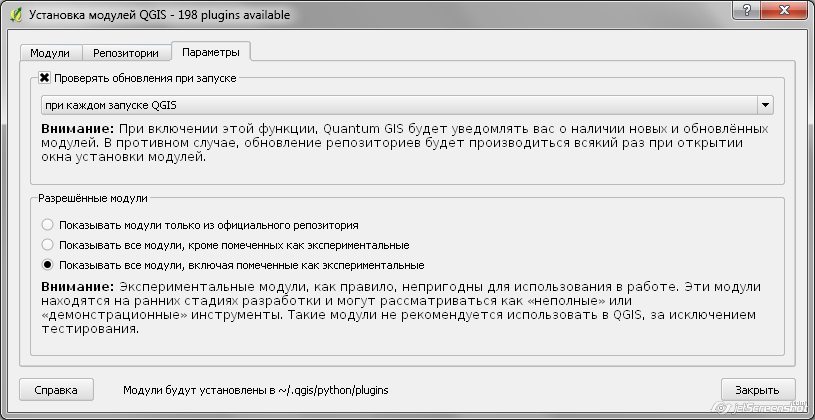The width and height of the screenshot is (815, 420).
Task: Click the Закрыть button
Action: tap(758, 390)
